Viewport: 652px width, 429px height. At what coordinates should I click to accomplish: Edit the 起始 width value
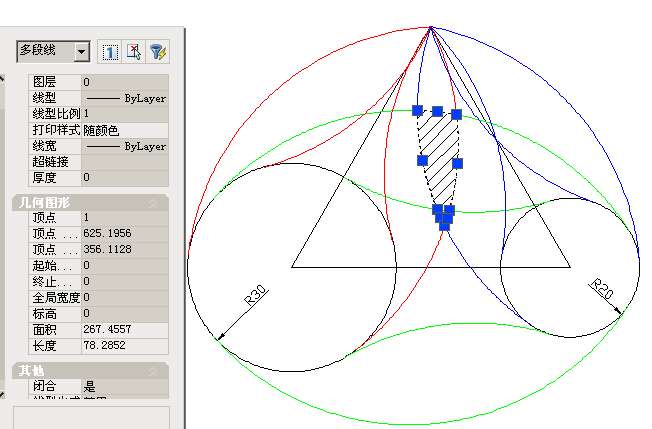125,265
